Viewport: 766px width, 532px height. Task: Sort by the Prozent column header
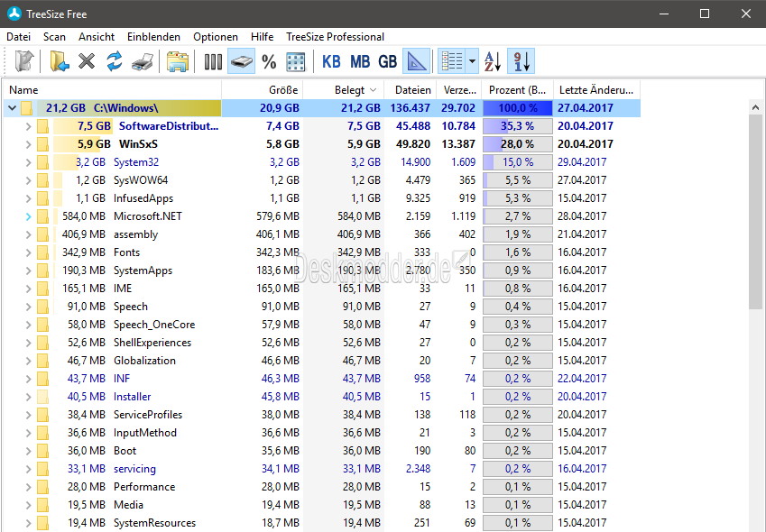pyautogui.click(x=517, y=90)
